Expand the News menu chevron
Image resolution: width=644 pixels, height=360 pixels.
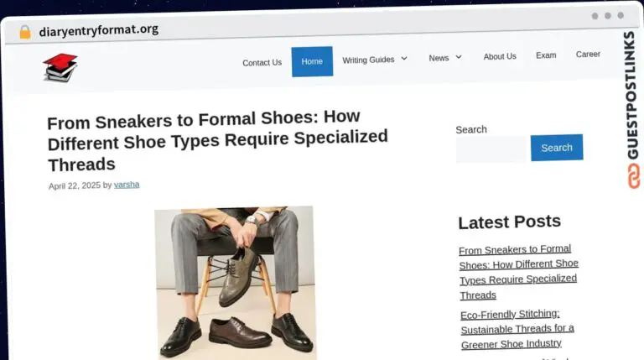coord(459,57)
